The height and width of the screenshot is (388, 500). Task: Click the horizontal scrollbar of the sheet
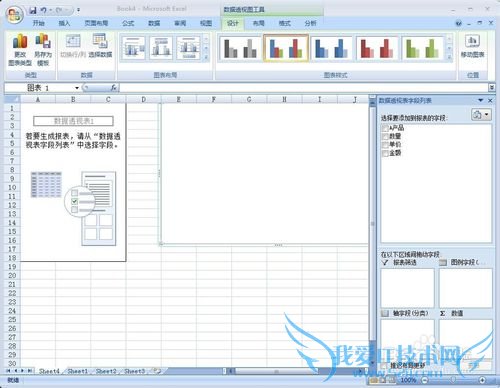pyautogui.click(x=276, y=371)
